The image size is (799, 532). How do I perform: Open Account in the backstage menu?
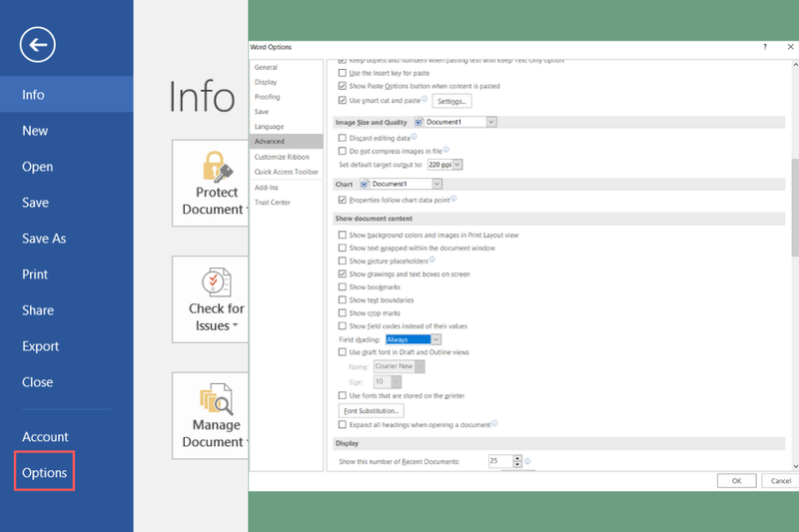(45, 437)
